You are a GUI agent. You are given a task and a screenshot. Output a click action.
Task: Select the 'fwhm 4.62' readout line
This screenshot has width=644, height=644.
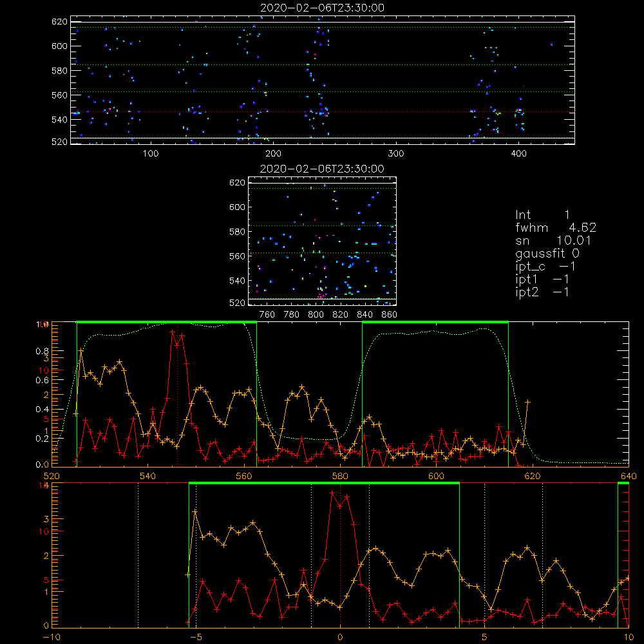tap(556, 227)
